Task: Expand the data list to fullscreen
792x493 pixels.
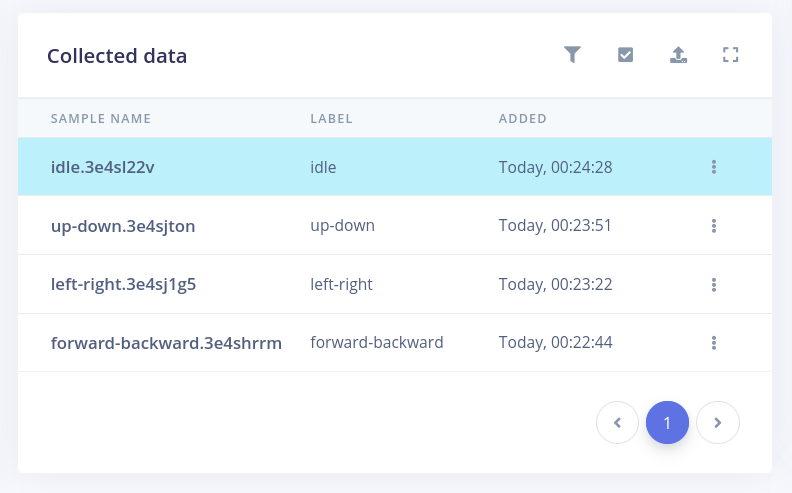Action: (x=730, y=55)
